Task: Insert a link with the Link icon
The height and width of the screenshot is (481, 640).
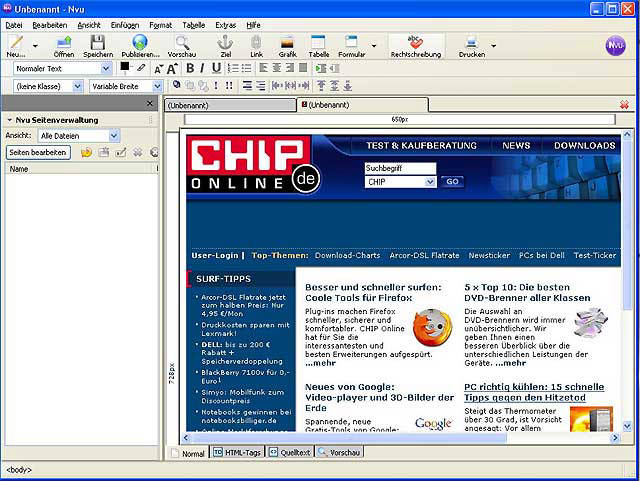Action: coord(256,42)
